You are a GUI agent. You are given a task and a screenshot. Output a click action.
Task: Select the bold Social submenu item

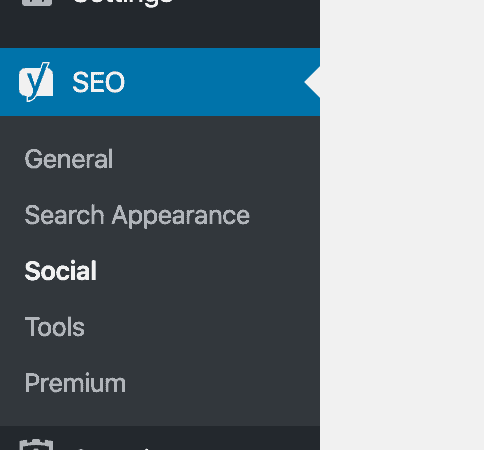point(61,271)
